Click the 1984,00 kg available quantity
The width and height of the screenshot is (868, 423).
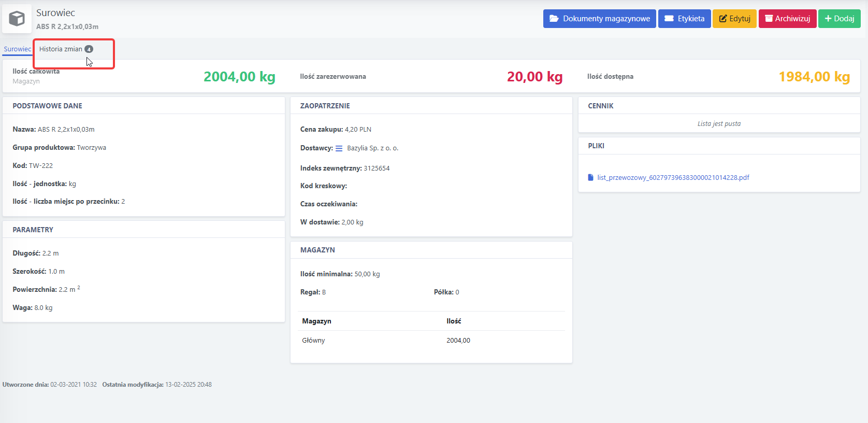click(x=814, y=77)
